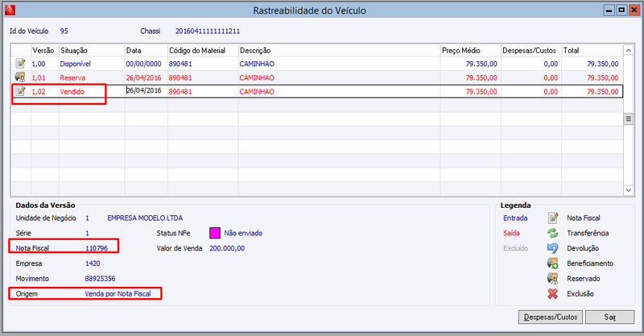Click the Nota Fiscal legend icon
This screenshot has height=336, width=644.
tap(553, 218)
